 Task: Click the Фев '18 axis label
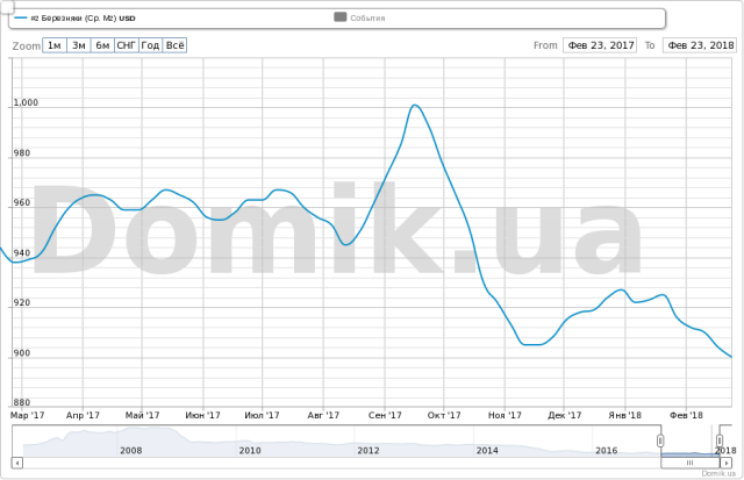[x=686, y=415]
